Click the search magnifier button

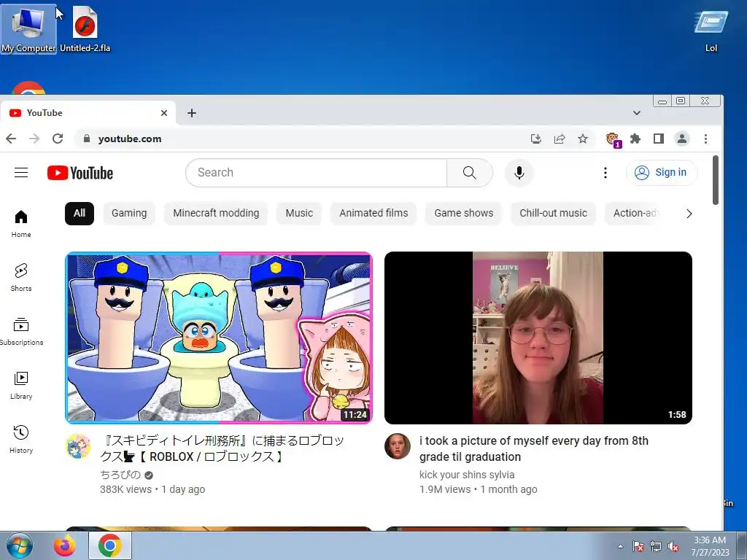click(x=469, y=173)
